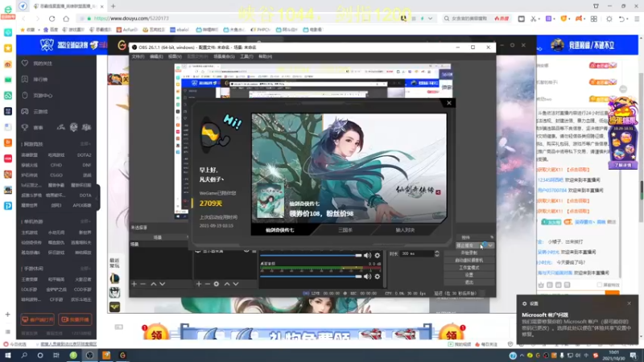The width and height of the screenshot is (644, 362).
Task: Expand dropdown arrow beside 停止推流
Action: point(490,245)
